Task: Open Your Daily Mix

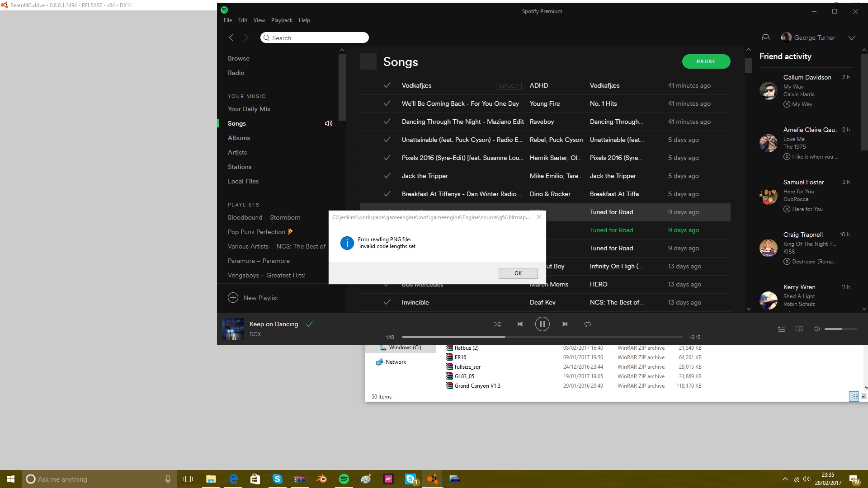Action: tap(249, 109)
